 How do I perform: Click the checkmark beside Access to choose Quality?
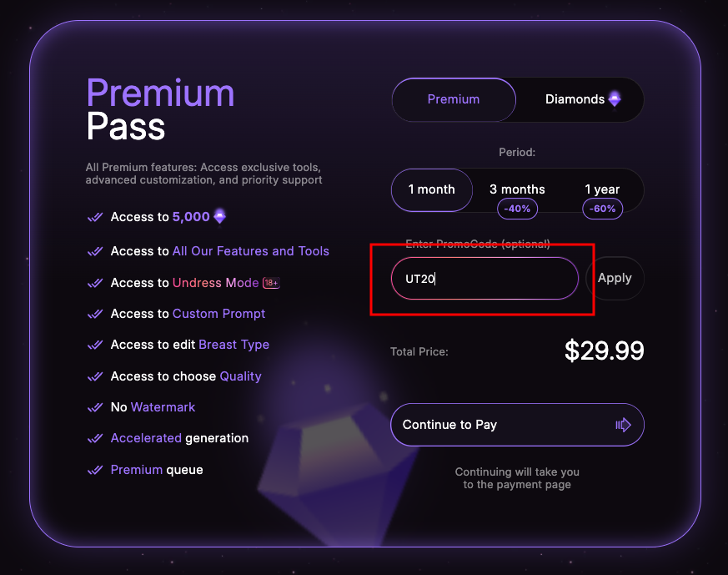(x=95, y=376)
